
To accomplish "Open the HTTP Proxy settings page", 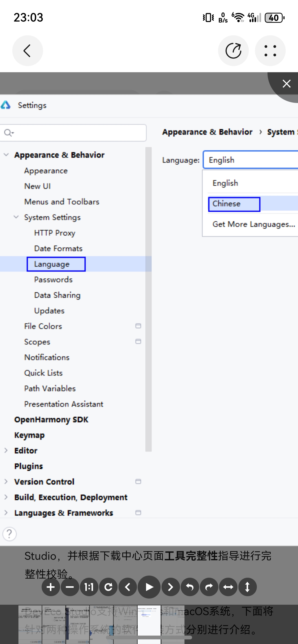I will [55, 233].
